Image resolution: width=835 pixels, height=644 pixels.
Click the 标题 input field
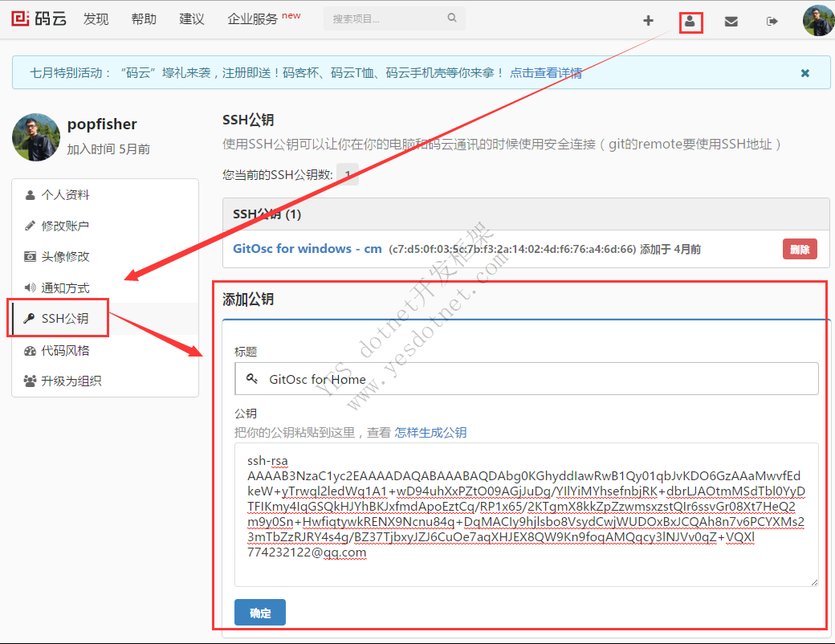538,379
